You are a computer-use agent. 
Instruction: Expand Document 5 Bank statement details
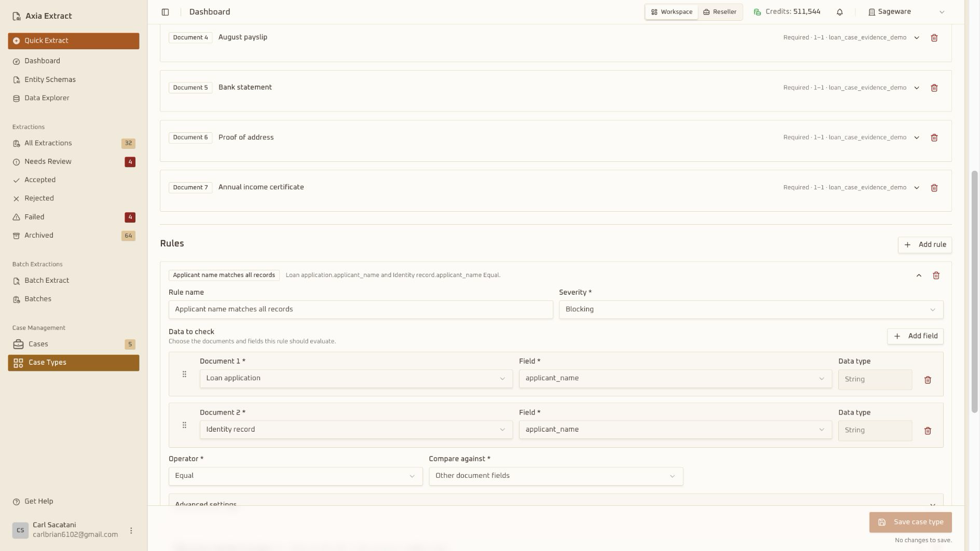coord(917,88)
